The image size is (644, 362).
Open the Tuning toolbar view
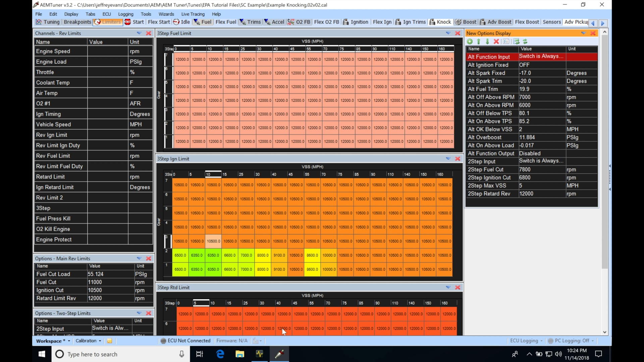[x=51, y=22]
